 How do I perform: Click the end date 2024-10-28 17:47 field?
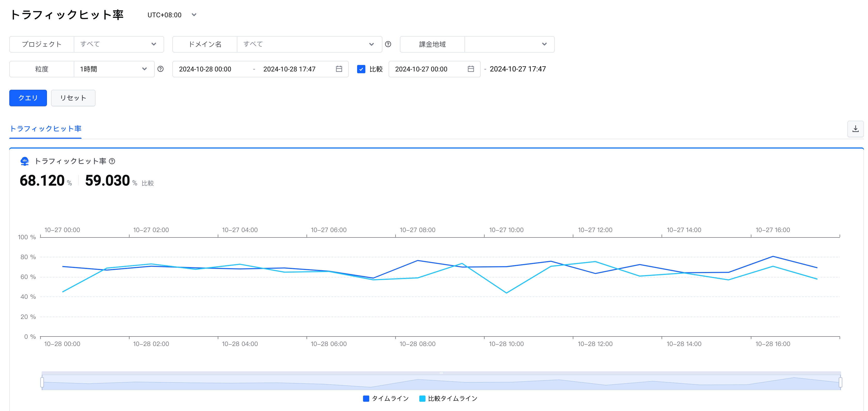[x=289, y=69]
